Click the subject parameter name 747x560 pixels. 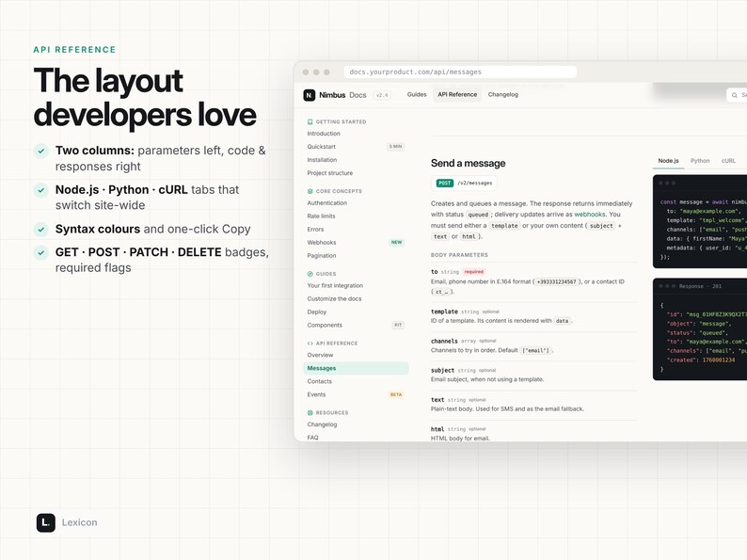click(442, 370)
